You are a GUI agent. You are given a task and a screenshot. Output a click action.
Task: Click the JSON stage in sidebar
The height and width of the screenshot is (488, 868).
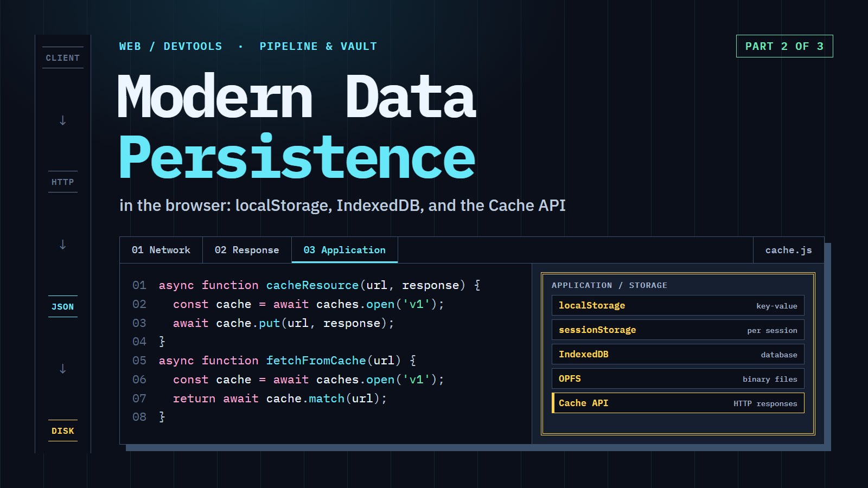click(x=63, y=306)
